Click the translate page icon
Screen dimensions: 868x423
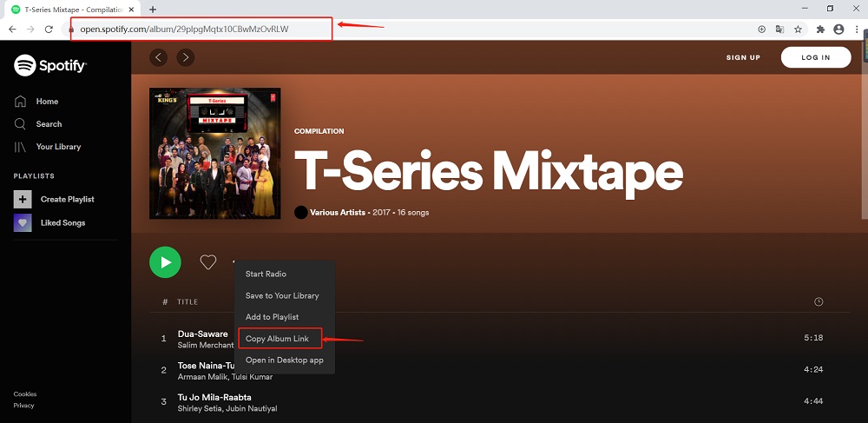(779, 30)
